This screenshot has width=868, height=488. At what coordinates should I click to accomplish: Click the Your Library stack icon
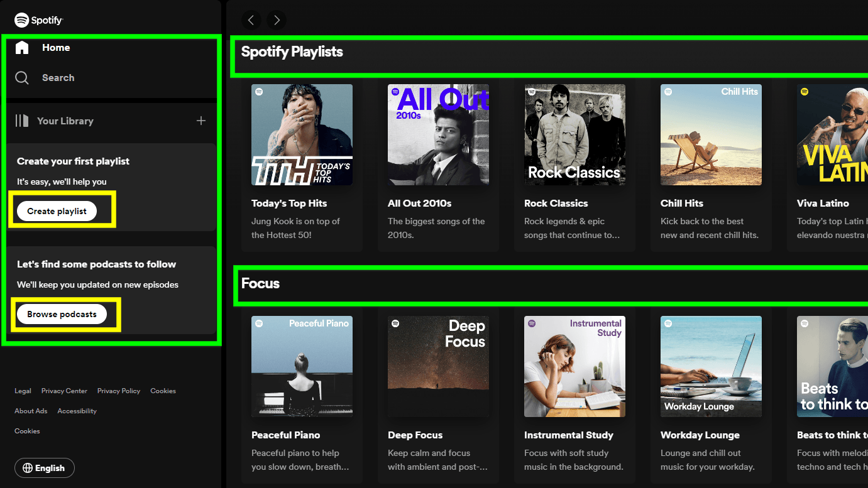coord(22,121)
